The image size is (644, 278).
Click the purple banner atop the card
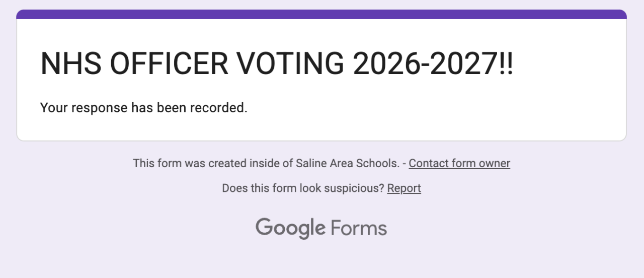pyautogui.click(x=321, y=14)
